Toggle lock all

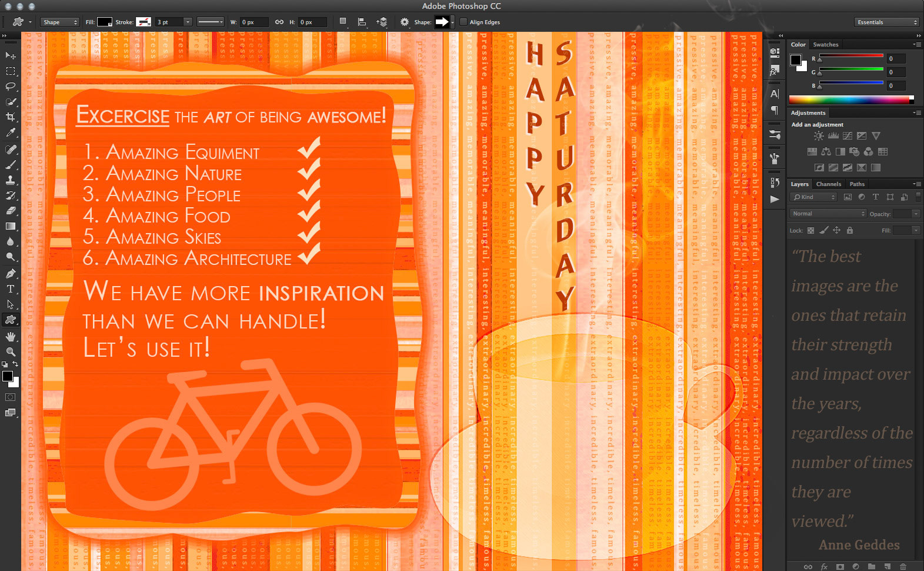(850, 231)
